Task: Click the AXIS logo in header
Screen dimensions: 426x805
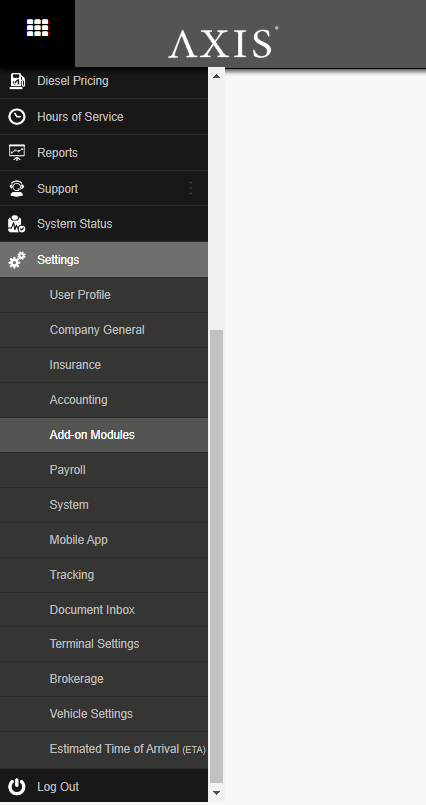Action: [223, 42]
